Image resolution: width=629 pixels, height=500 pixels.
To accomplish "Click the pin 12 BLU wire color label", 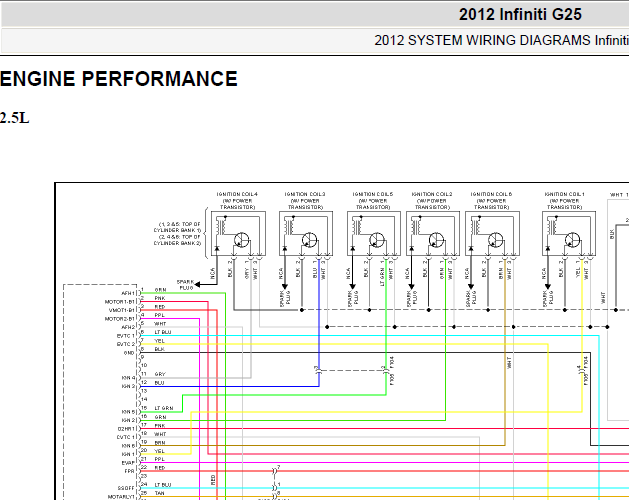I will tap(159, 383).
